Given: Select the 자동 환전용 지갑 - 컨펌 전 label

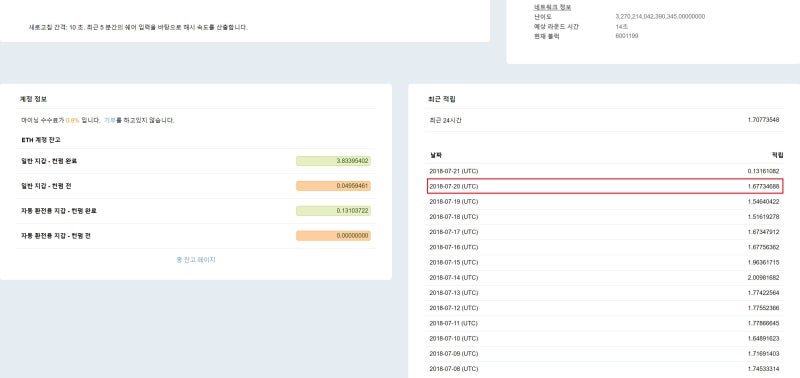Looking at the screenshot, I should (x=56, y=236).
